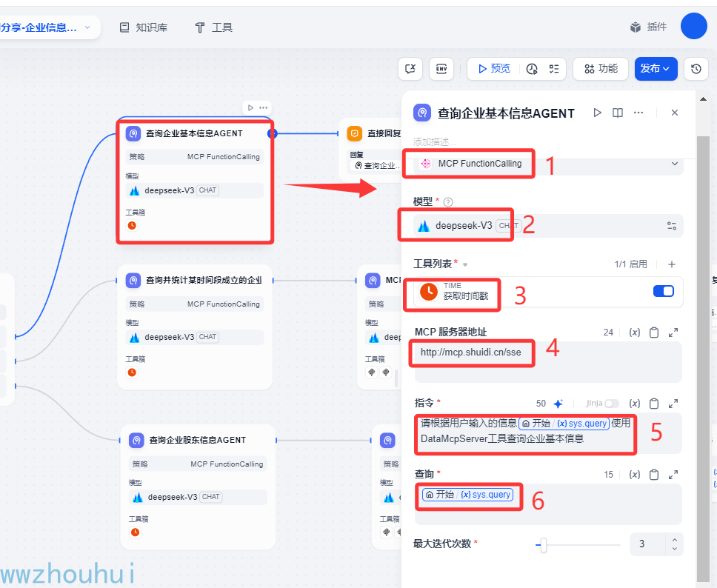Click the scrollbar up arrow
Viewport: 717px width, 588px height.
[x=703, y=98]
